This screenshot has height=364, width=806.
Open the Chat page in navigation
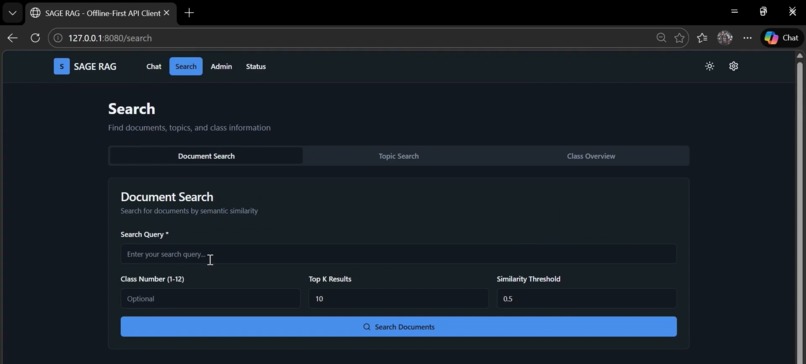coord(154,66)
